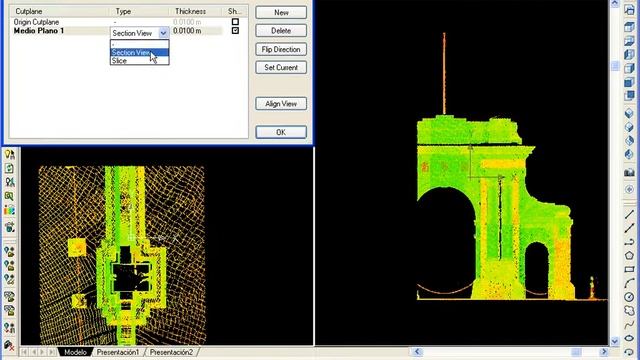Choose Slice in Type list

(140, 60)
